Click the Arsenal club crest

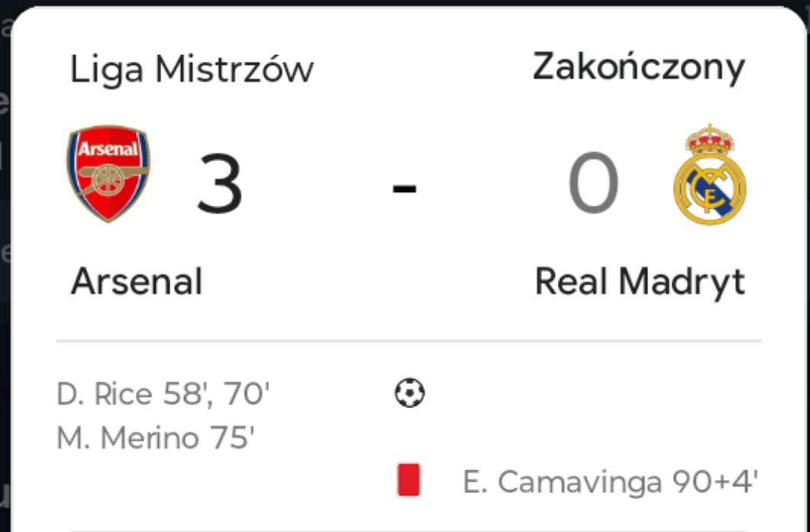pyautogui.click(x=109, y=174)
